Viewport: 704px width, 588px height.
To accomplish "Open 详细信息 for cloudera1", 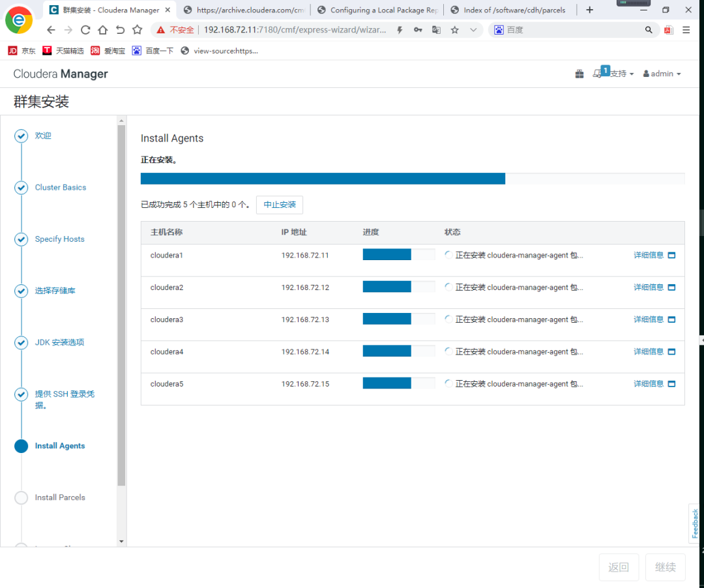I will click(649, 255).
